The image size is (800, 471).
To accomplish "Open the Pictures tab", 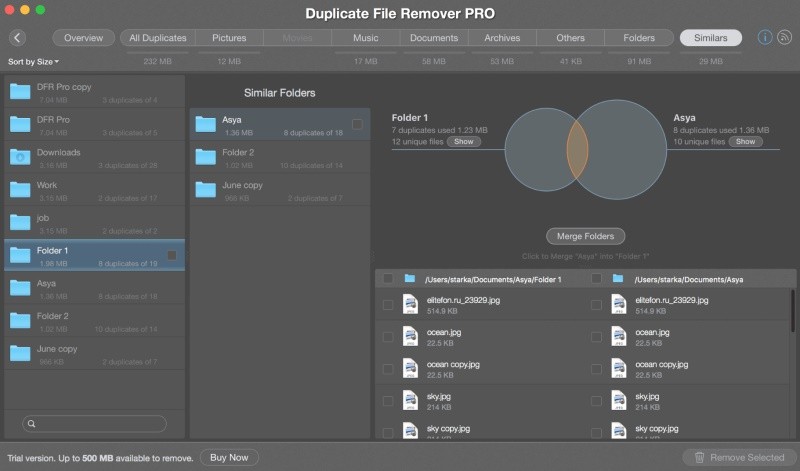I will click(229, 38).
